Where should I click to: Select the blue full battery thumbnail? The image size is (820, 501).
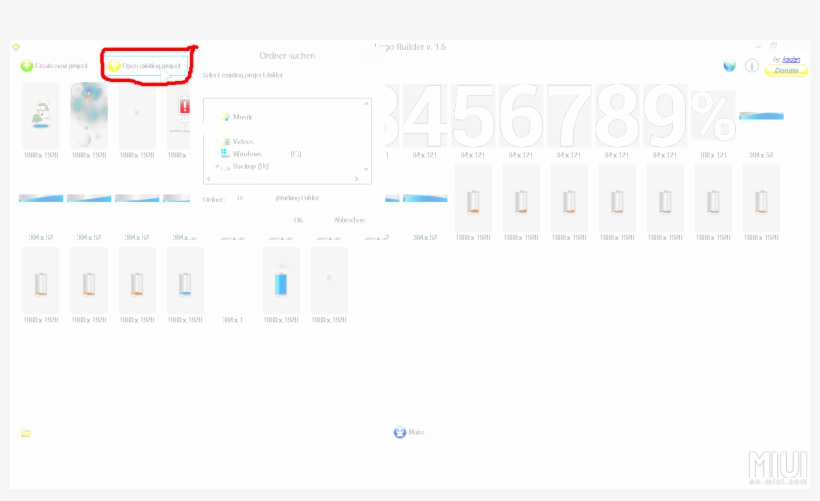pos(281,281)
